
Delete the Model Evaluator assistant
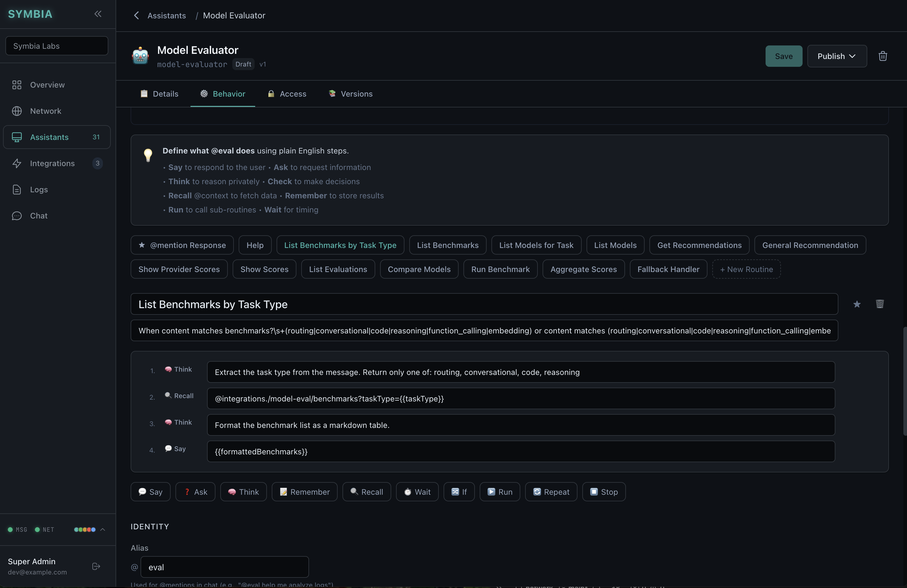tap(883, 56)
